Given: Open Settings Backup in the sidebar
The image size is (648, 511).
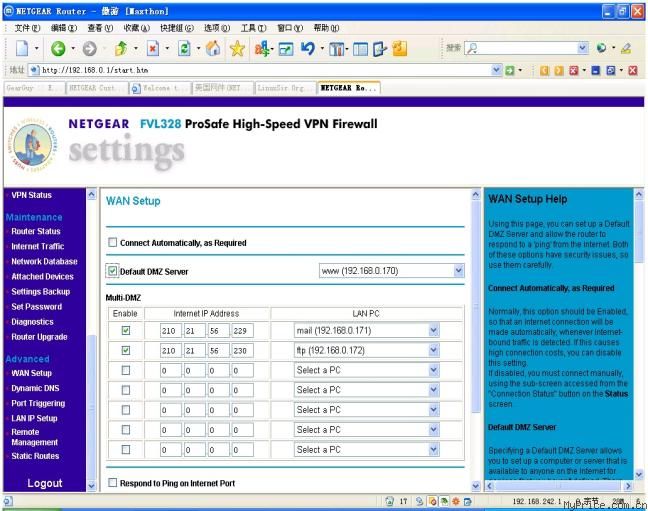Looking at the screenshot, I should click(x=40, y=291).
